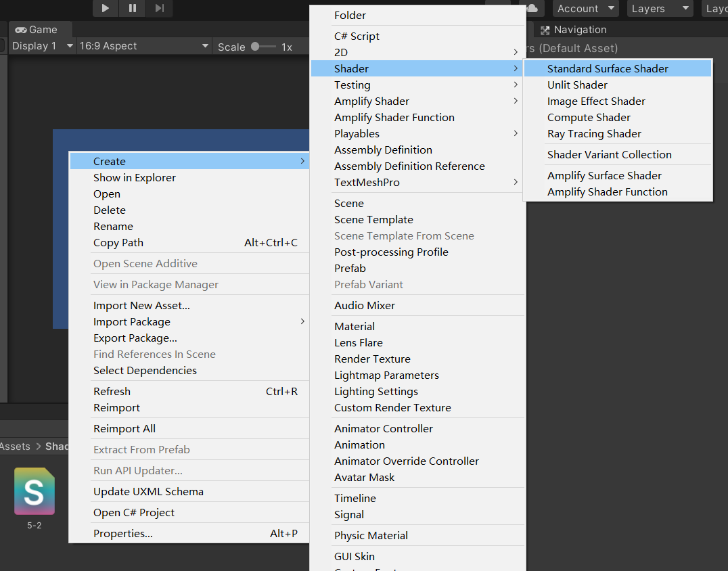The height and width of the screenshot is (571, 728).
Task: Choose Assembly Definition Reference
Action: point(418,166)
